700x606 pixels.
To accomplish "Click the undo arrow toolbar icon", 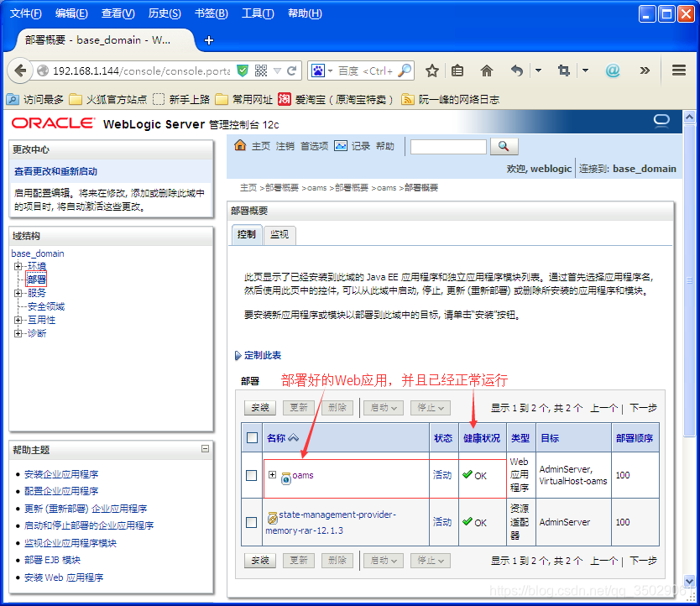I will pyautogui.click(x=517, y=71).
